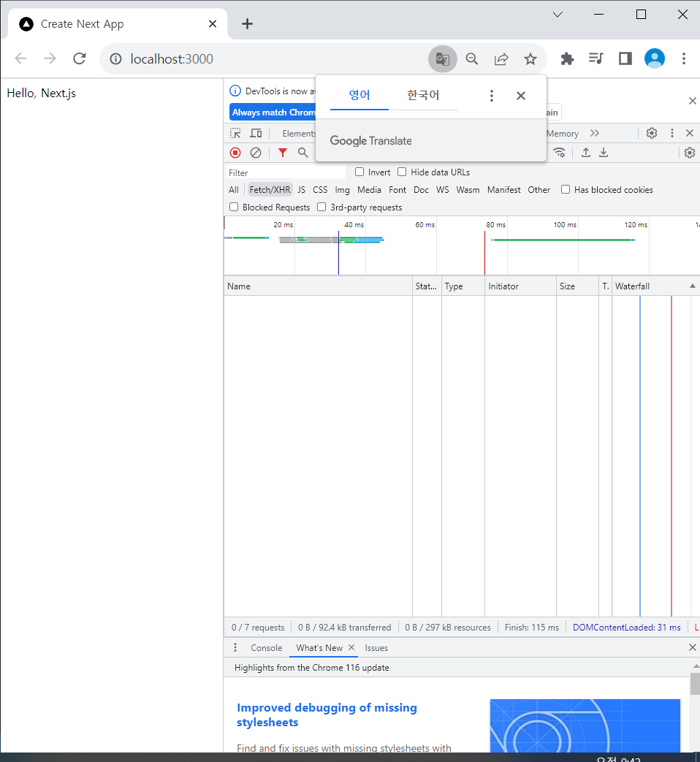Open DevTools customize three-dot menu
This screenshot has width=700, height=762.
click(x=672, y=133)
